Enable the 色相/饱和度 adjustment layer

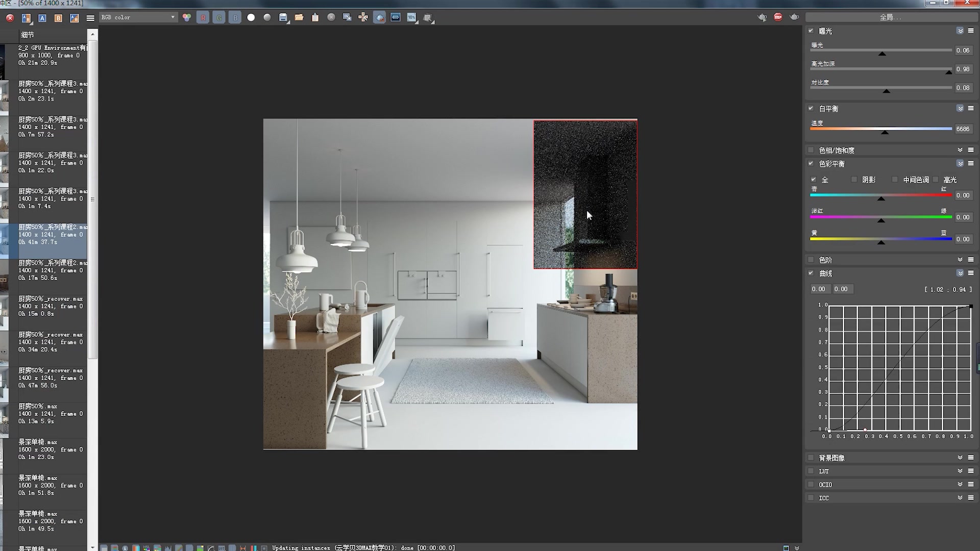click(811, 149)
